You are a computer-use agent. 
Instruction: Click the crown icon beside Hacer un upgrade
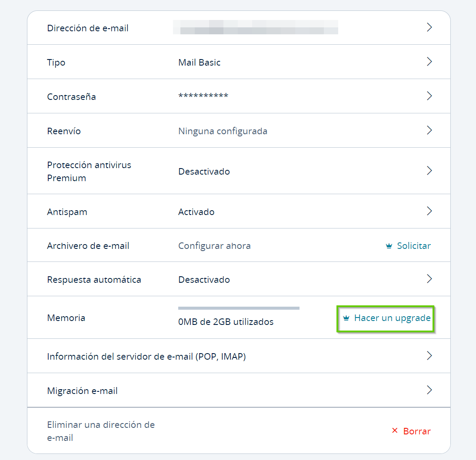(346, 318)
